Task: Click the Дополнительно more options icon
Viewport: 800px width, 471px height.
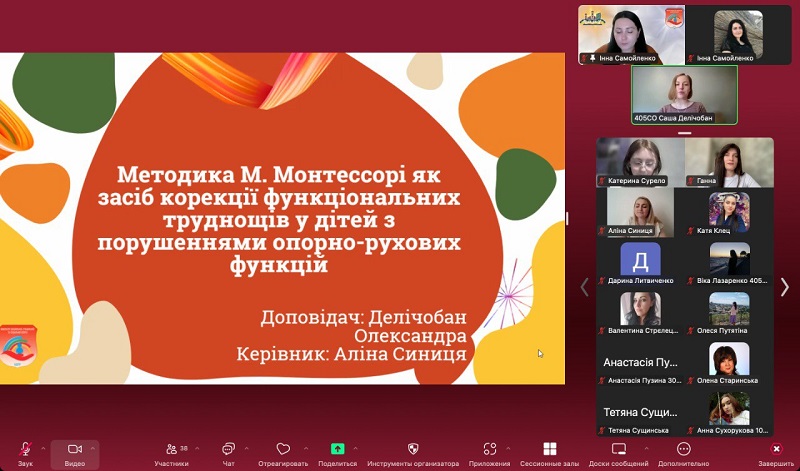Action: tap(683, 450)
